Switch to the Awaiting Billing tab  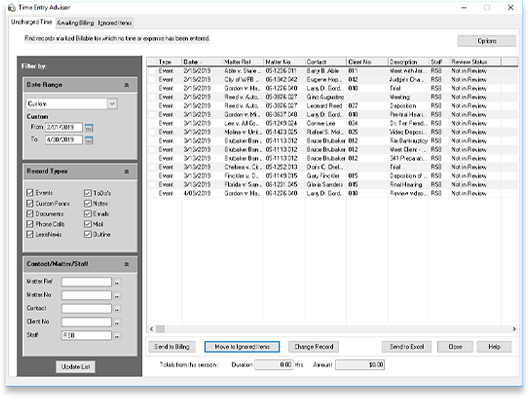click(x=76, y=23)
